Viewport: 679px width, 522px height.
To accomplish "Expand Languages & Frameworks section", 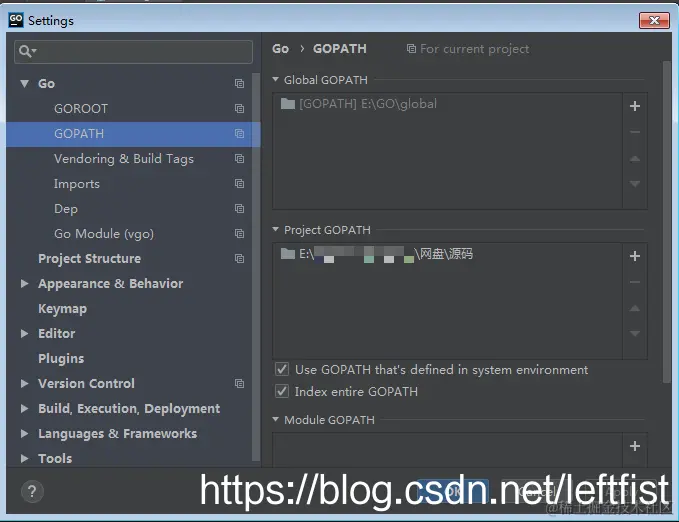I will pos(25,434).
